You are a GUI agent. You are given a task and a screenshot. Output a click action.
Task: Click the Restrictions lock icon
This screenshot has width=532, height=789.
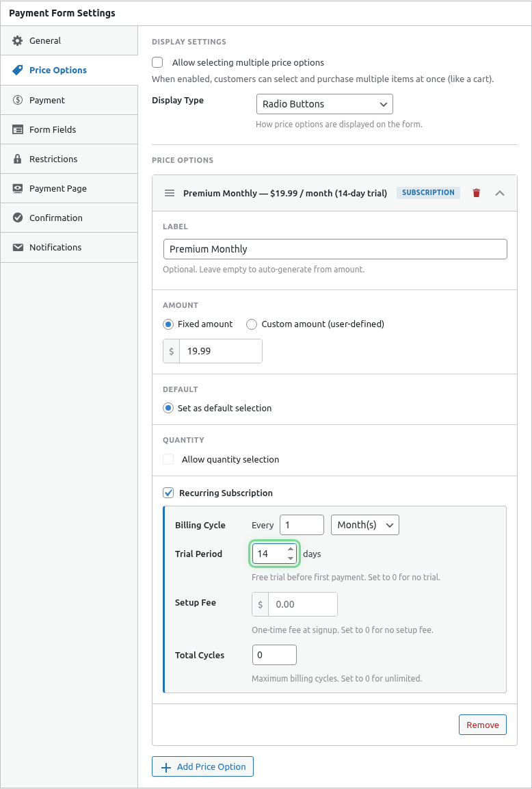click(x=18, y=159)
